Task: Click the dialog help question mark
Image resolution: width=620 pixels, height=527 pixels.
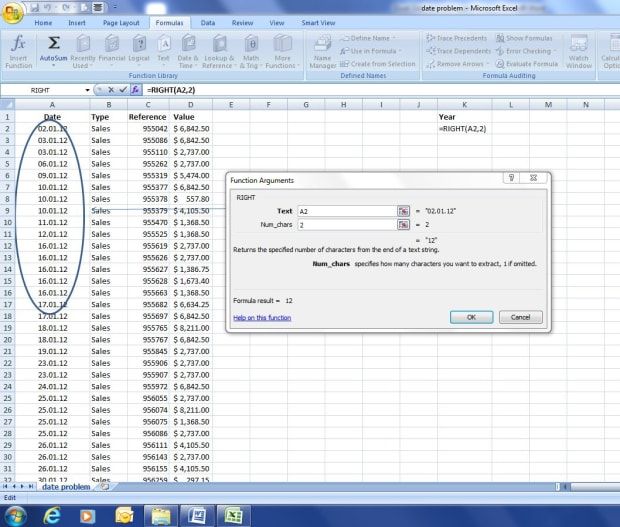Action: click(x=511, y=178)
